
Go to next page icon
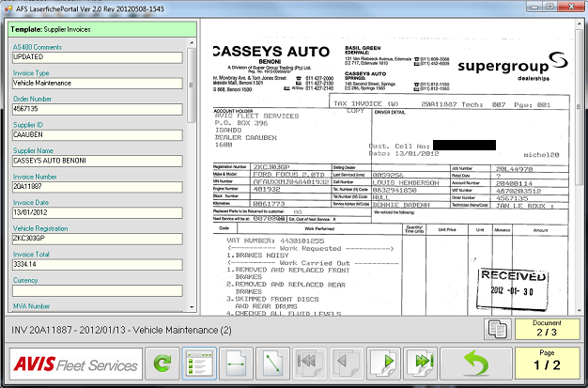[x=383, y=364]
